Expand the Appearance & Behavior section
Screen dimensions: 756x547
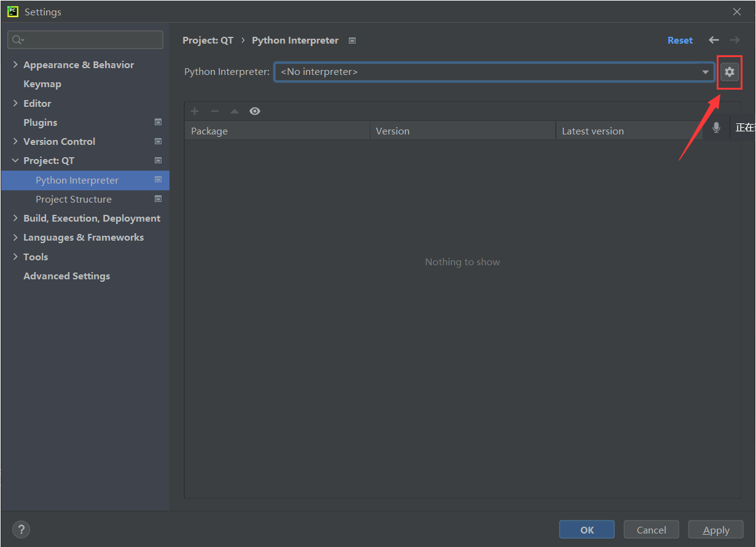tap(15, 64)
